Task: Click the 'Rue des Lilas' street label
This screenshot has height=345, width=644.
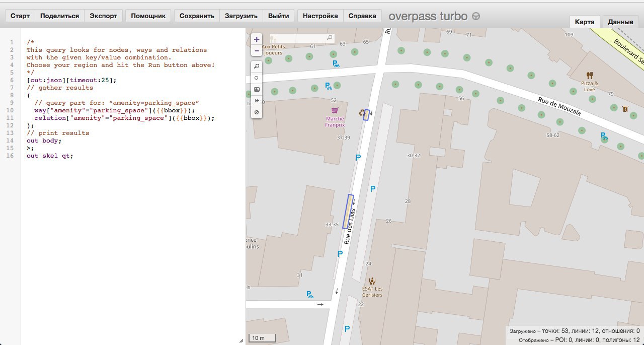Action: [350, 226]
